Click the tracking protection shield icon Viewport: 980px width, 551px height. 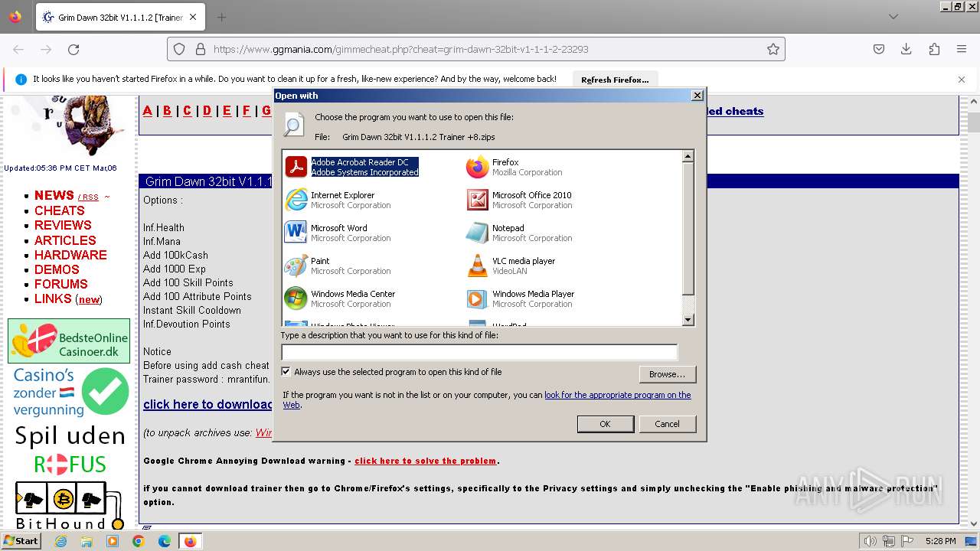pos(179,49)
